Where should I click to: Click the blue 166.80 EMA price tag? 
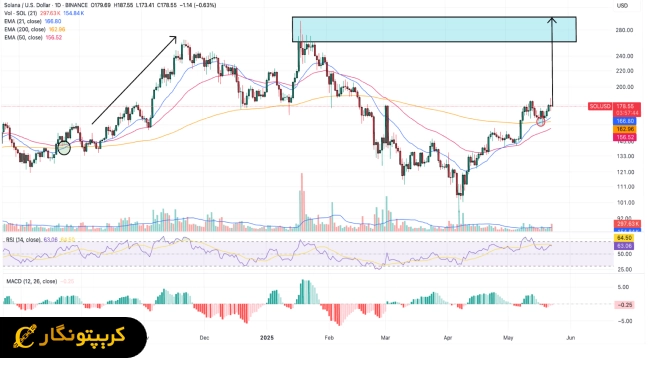coord(626,121)
